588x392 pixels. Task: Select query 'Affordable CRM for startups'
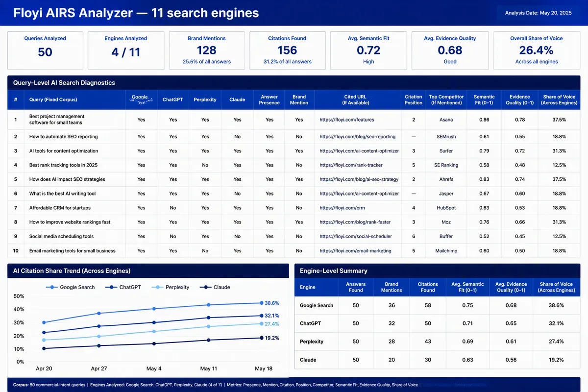pos(60,208)
